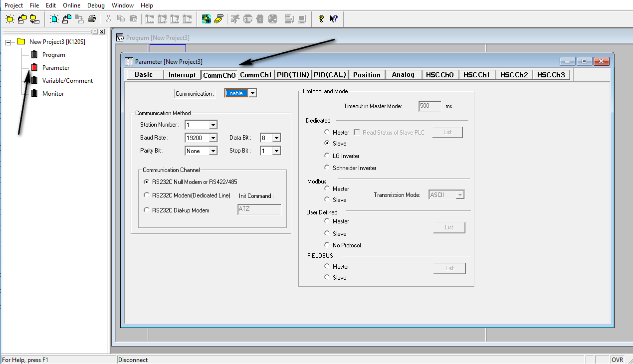Click the Print toolbar icon

[x=92, y=19]
